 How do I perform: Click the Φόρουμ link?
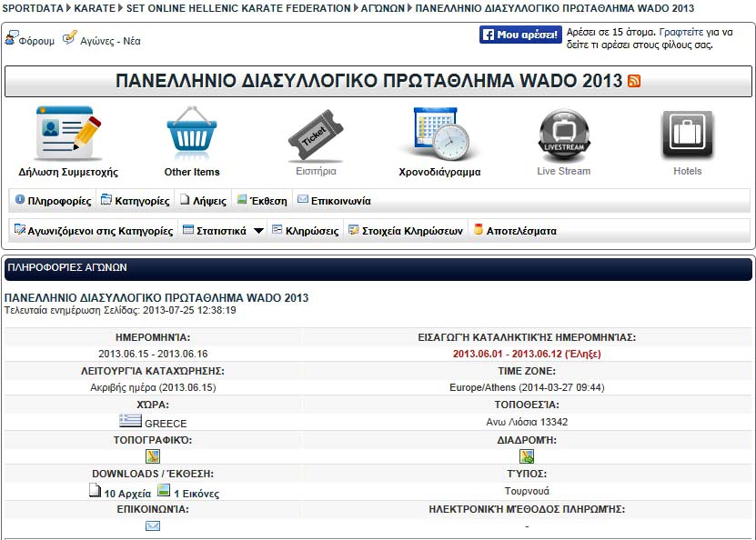(x=29, y=40)
